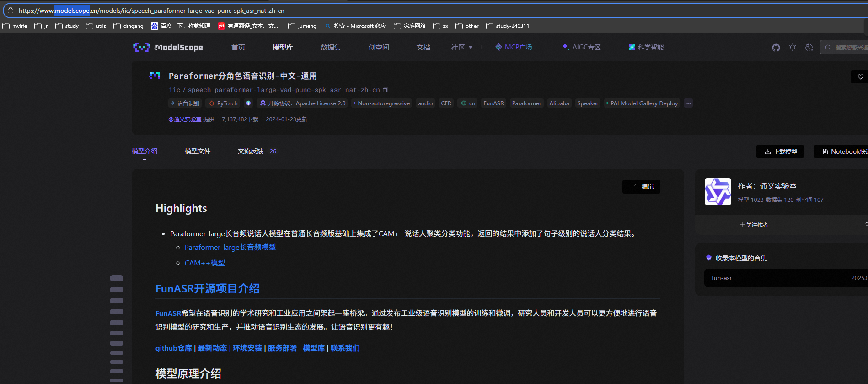868x384 pixels.
Task: Toggle light/dark theme with the sun icon
Action: (793, 48)
